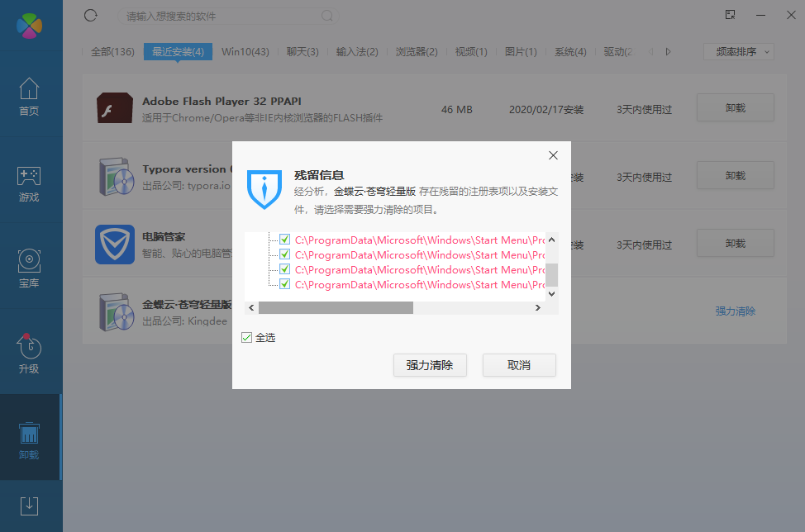Click the refresh icon beside the search box

90,16
